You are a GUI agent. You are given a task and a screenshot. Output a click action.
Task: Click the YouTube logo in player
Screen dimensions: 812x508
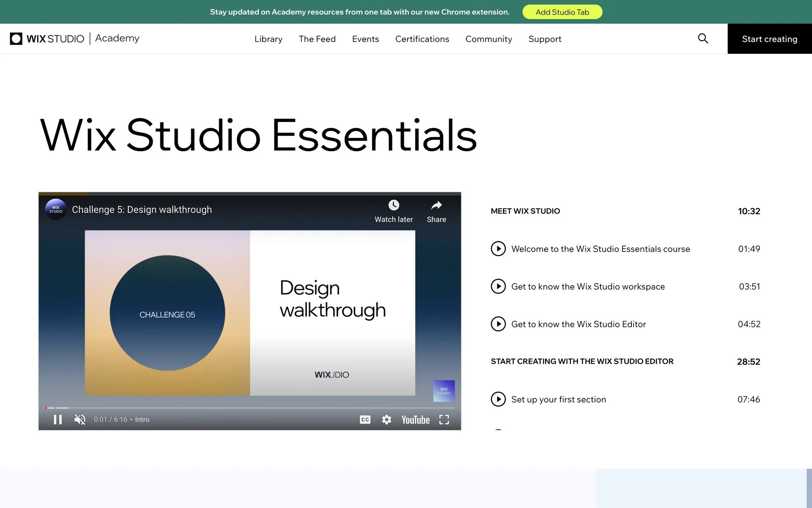pos(415,420)
